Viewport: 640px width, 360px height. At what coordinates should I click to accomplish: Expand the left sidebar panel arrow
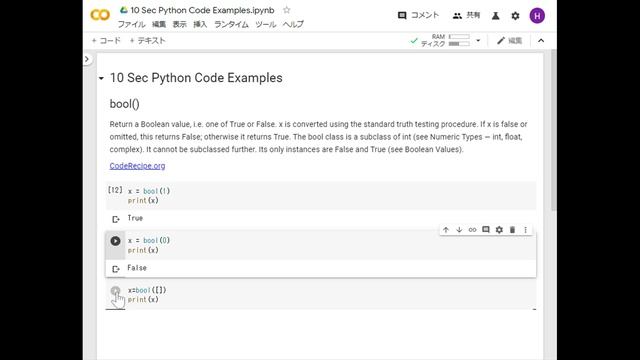click(87, 59)
